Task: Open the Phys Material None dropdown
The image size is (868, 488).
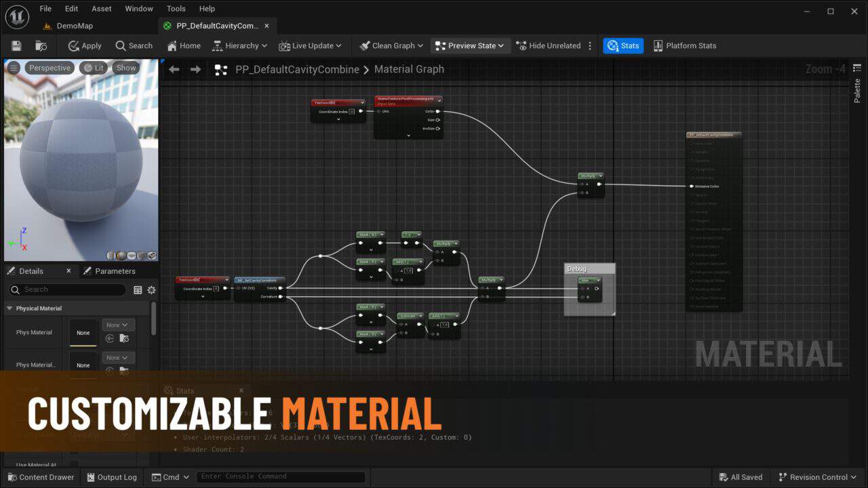Action: (x=118, y=325)
